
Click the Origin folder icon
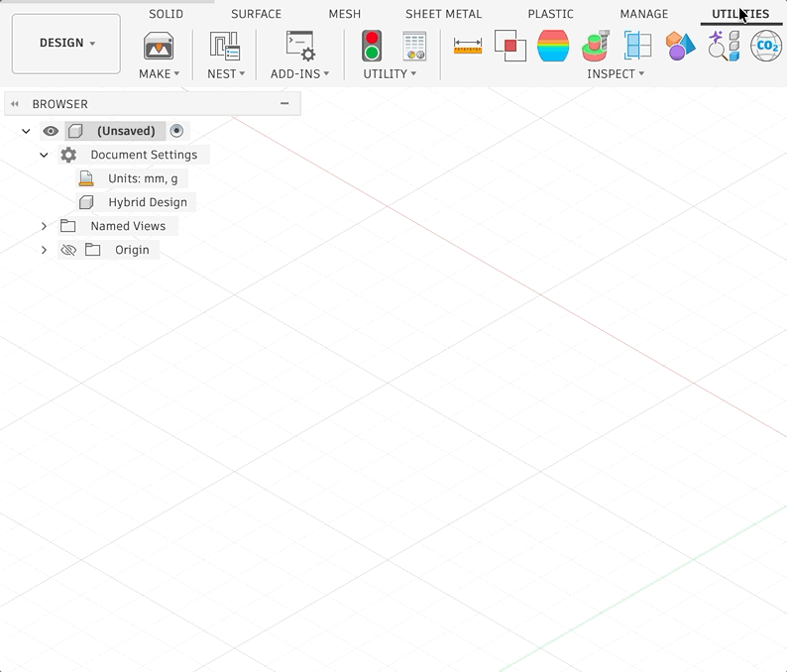point(92,250)
